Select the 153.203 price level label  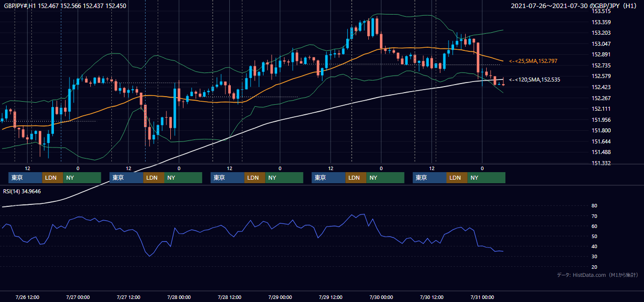pos(601,33)
